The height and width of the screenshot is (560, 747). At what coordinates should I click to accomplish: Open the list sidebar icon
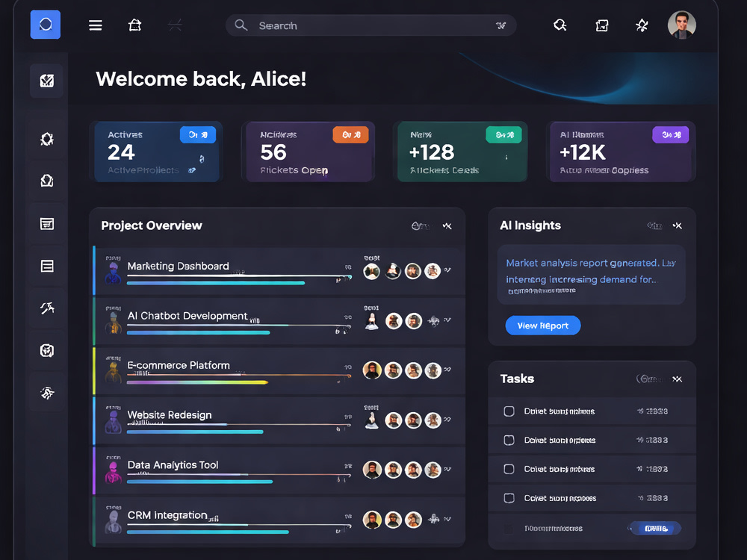click(x=46, y=266)
